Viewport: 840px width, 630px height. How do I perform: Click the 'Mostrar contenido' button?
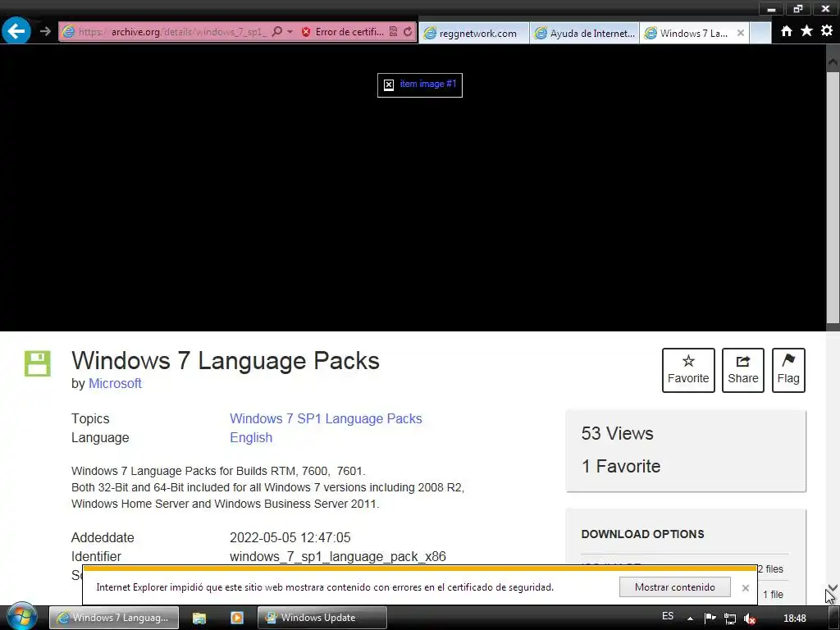click(x=675, y=587)
